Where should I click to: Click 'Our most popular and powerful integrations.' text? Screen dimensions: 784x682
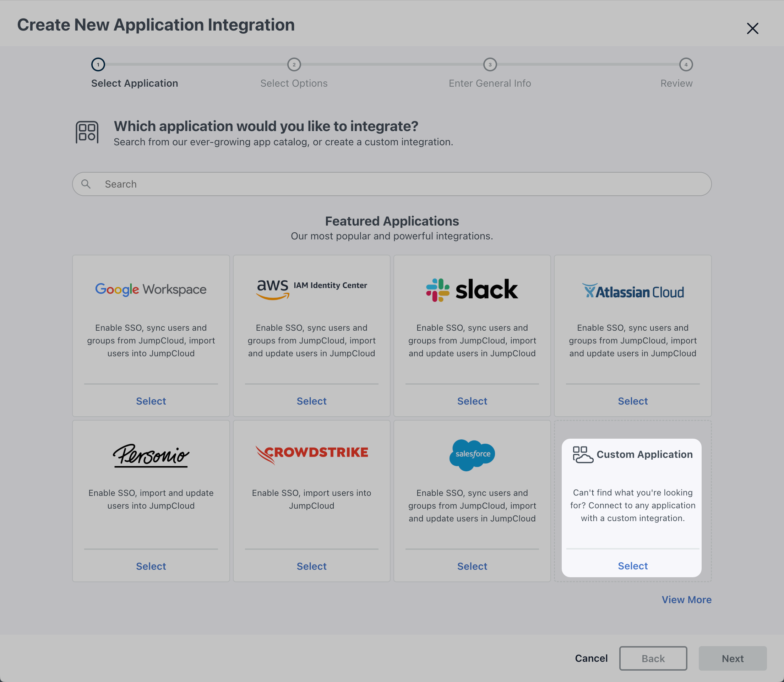[392, 236]
